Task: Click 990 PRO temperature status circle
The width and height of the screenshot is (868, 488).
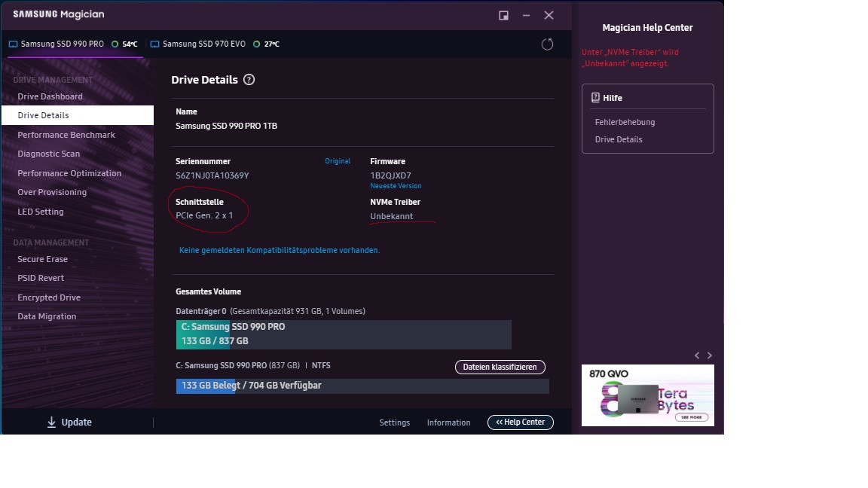Action: click(x=115, y=44)
